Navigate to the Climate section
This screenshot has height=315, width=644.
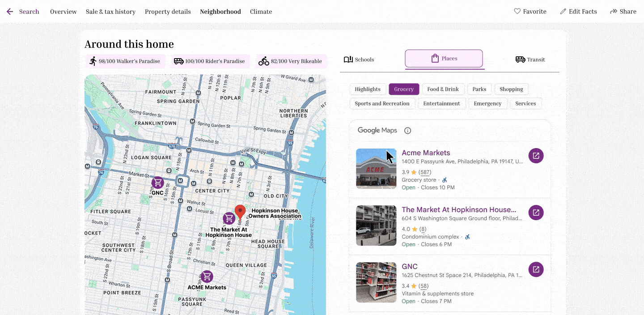click(x=261, y=12)
